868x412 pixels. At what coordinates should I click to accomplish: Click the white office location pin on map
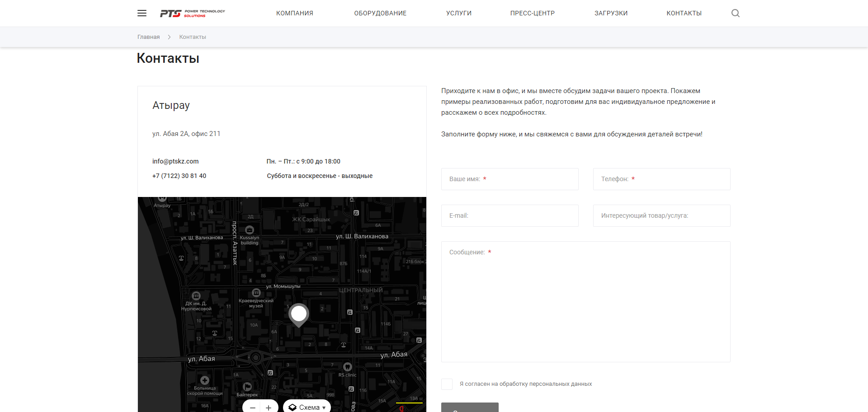299,314
